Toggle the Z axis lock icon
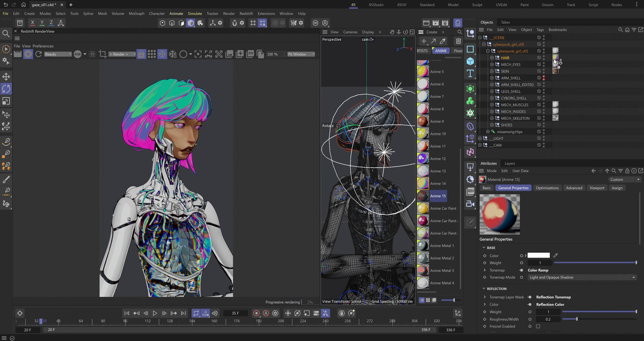Screen dimensions: 644x341 [51, 23]
